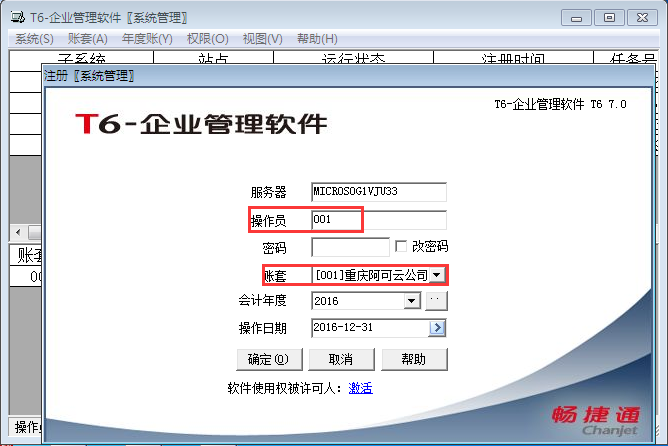Click the 操作员 text field

click(378, 219)
